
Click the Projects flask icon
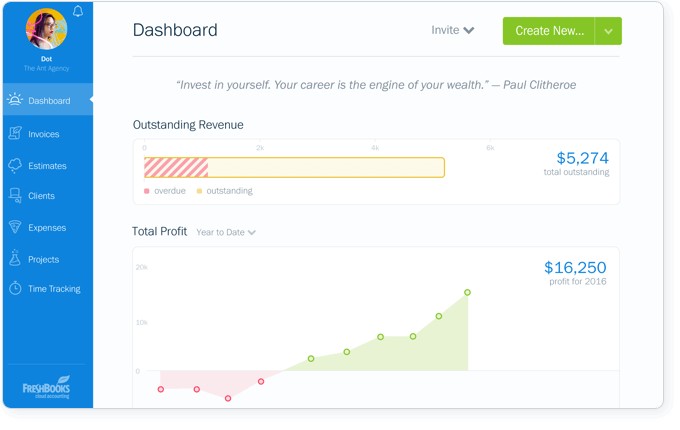click(x=15, y=257)
